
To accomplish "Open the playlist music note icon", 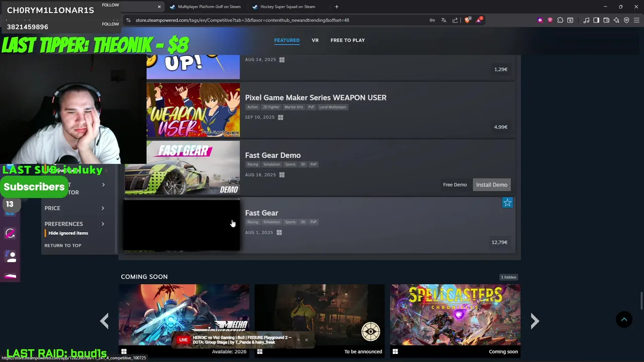I will [586, 20].
